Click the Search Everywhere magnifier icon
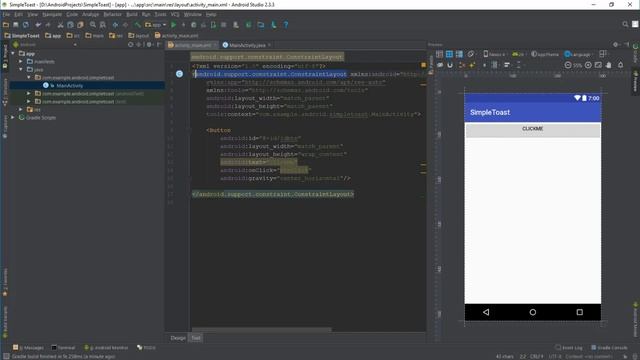 pyautogui.click(x=625, y=24)
